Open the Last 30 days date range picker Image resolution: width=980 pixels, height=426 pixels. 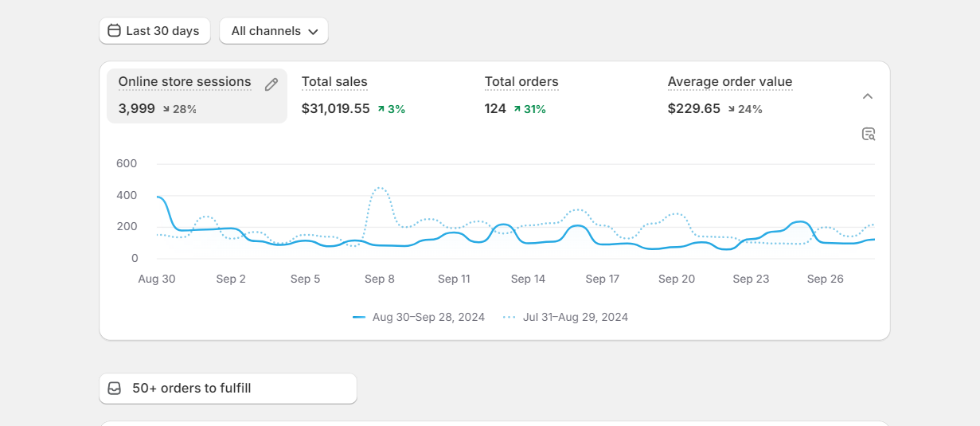click(155, 31)
